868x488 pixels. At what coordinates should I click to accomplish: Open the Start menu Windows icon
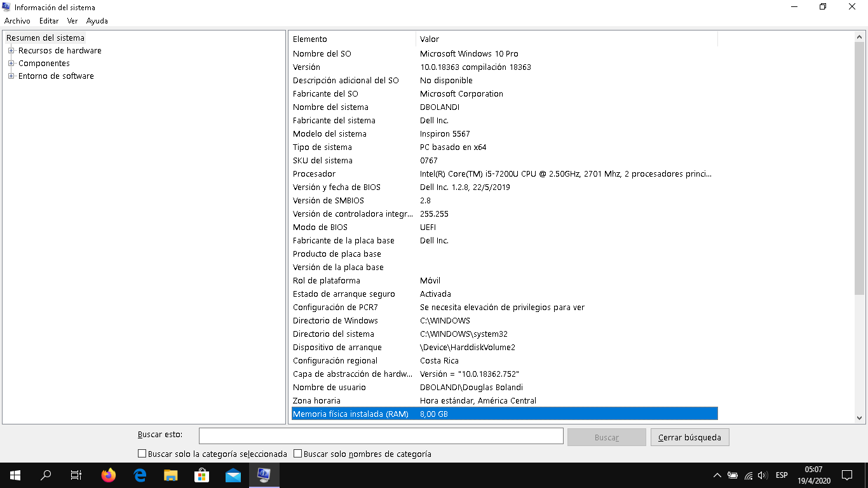(15, 475)
